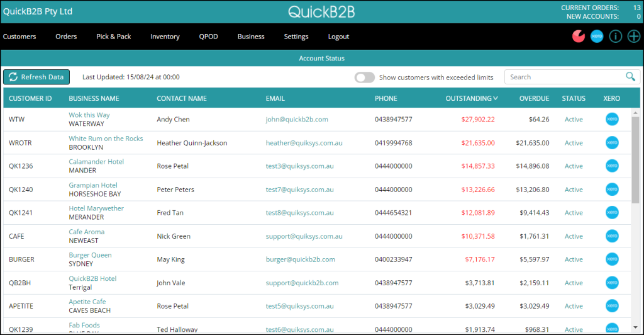Open Hotel Marywether business link
The width and height of the screenshot is (644, 335).
pos(96,208)
